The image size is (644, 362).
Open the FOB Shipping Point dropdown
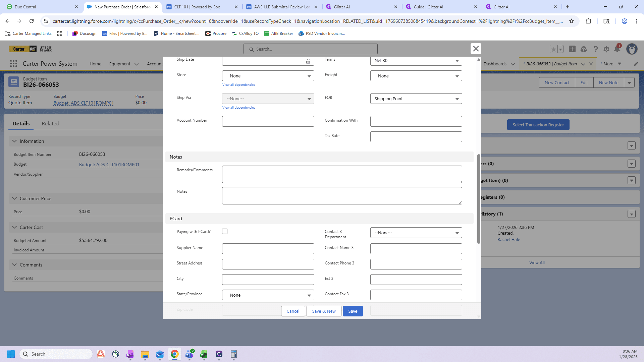[x=416, y=99]
